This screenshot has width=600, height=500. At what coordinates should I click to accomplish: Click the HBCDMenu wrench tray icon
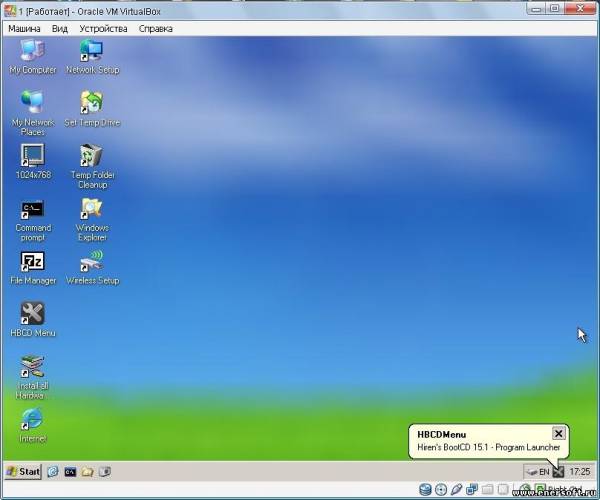point(558,472)
